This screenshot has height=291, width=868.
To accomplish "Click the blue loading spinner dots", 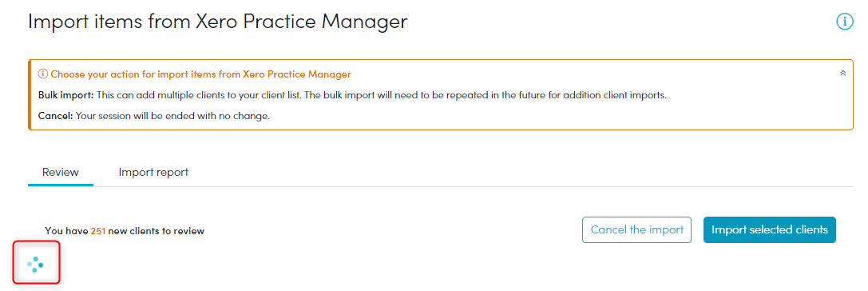I will (x=35, y=265).
